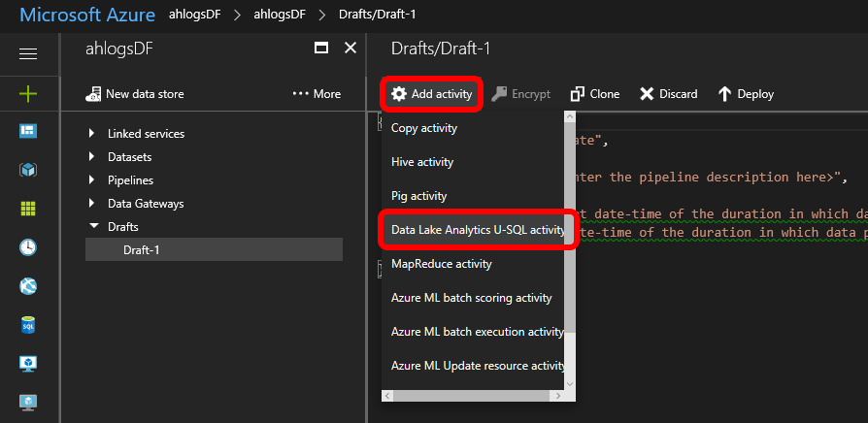Click the New data store label

(x=145, y=94)
